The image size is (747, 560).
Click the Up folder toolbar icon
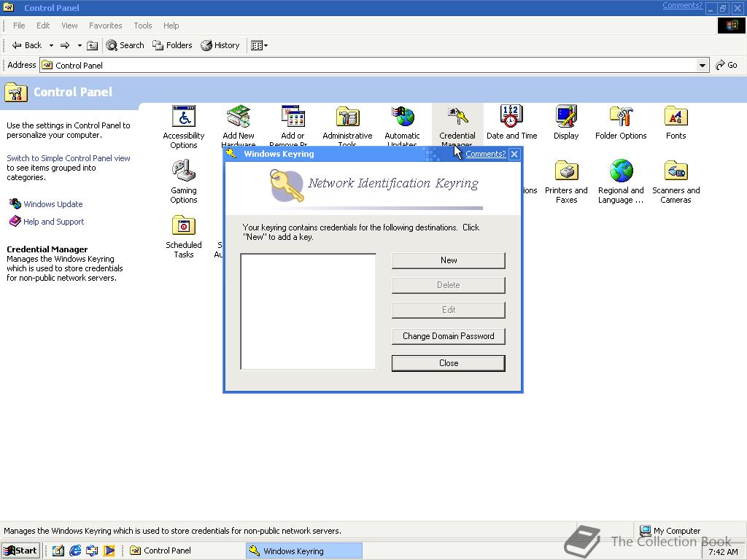93,45
